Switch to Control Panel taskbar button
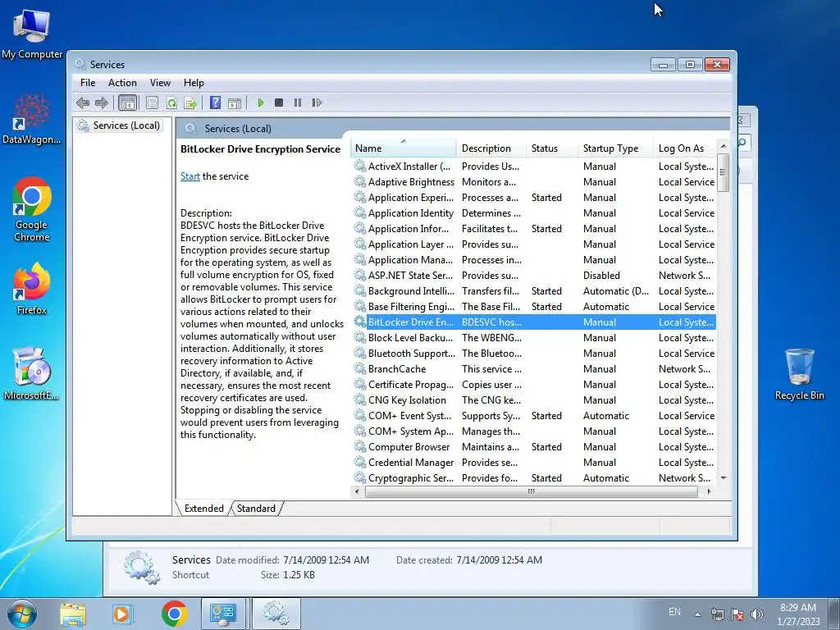 pos(223,614)
